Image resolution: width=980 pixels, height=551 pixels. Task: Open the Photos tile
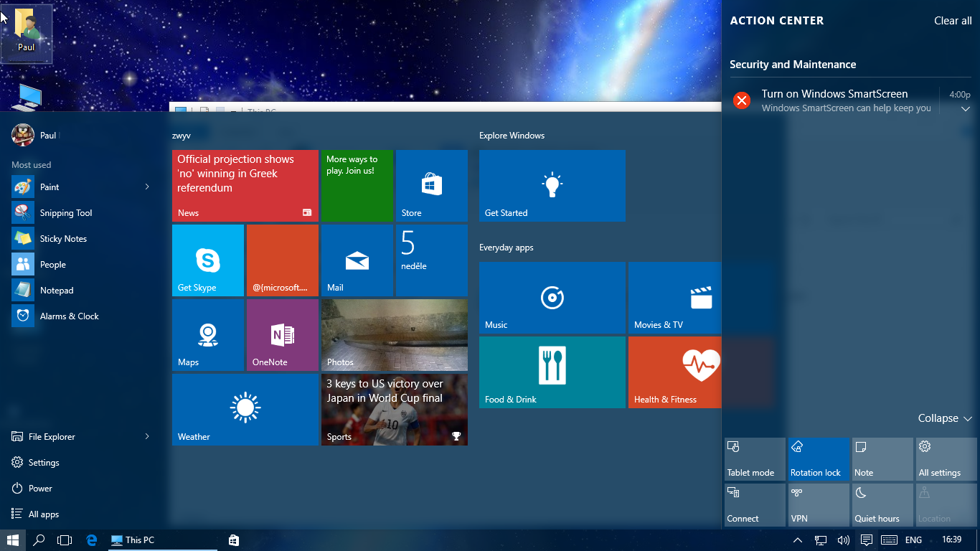(x=395, y=335)
